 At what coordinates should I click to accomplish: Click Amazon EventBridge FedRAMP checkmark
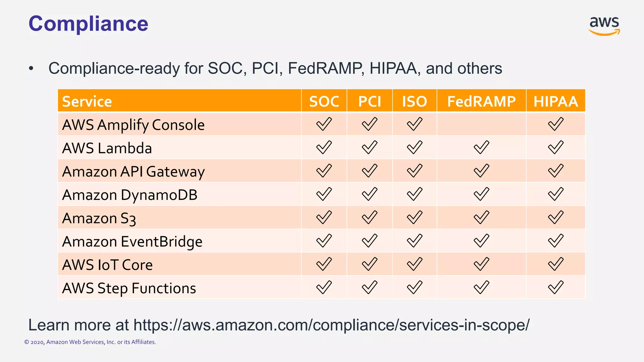(481, 241)
